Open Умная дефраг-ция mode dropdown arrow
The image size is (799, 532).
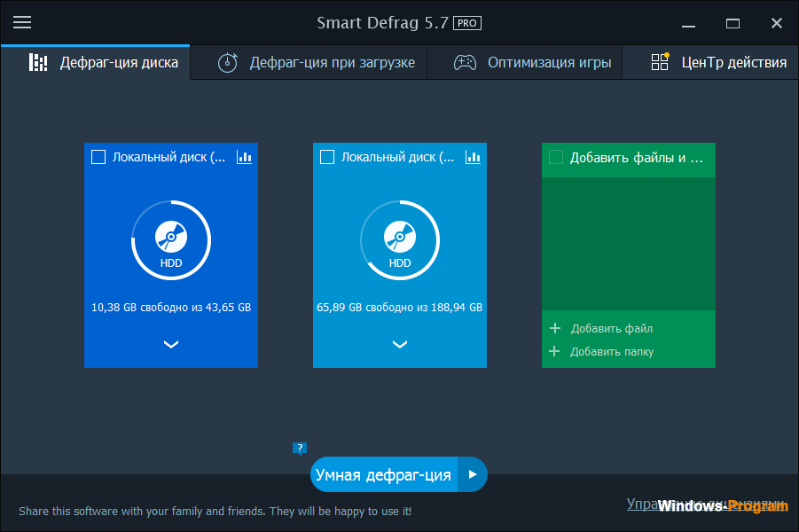(473, 475)
